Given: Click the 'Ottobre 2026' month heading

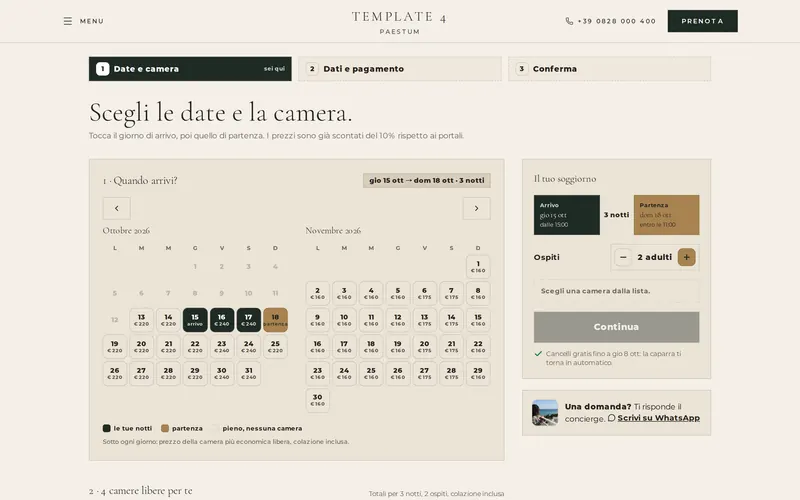Looking at the screenshot, I should click(x=126, y=231).
